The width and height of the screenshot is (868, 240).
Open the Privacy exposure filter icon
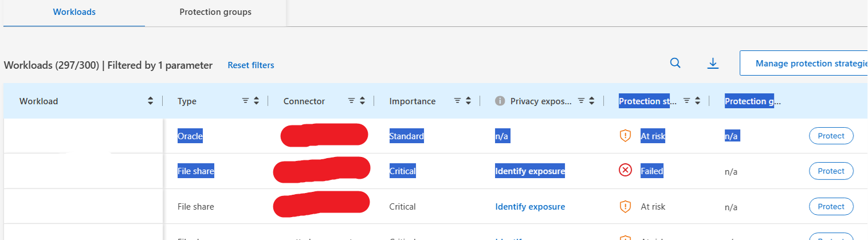(x=581, y=101)
